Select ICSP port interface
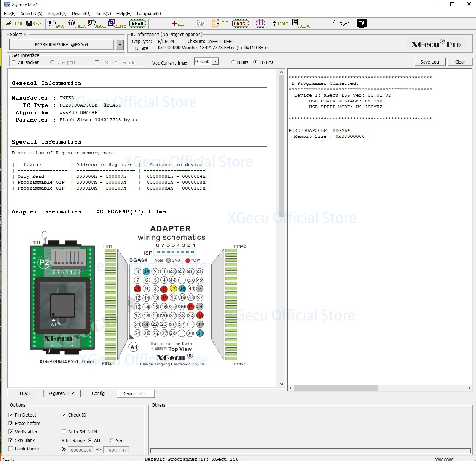This screenshot has height=461, width=476. click(63, 62)
